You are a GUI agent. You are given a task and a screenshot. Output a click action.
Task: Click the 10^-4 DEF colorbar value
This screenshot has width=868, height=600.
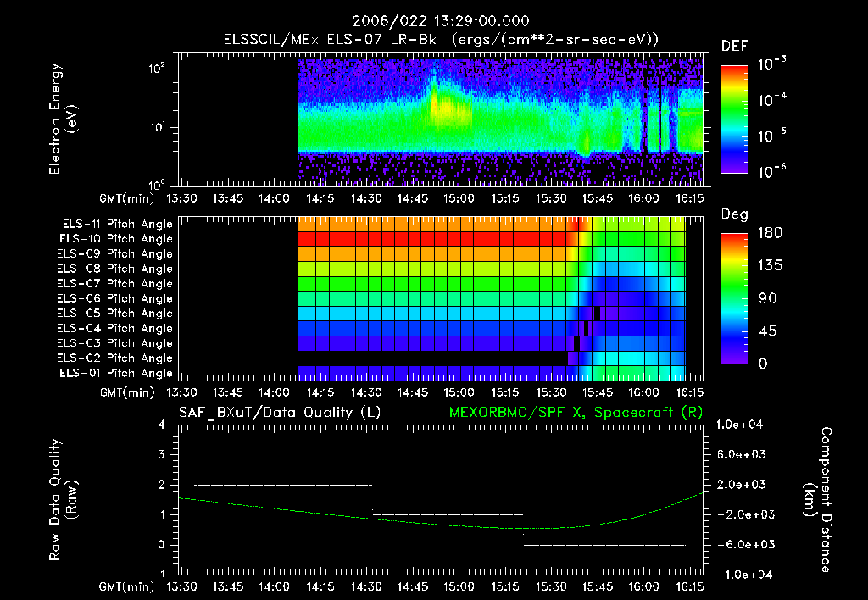(x=771, y=100)
